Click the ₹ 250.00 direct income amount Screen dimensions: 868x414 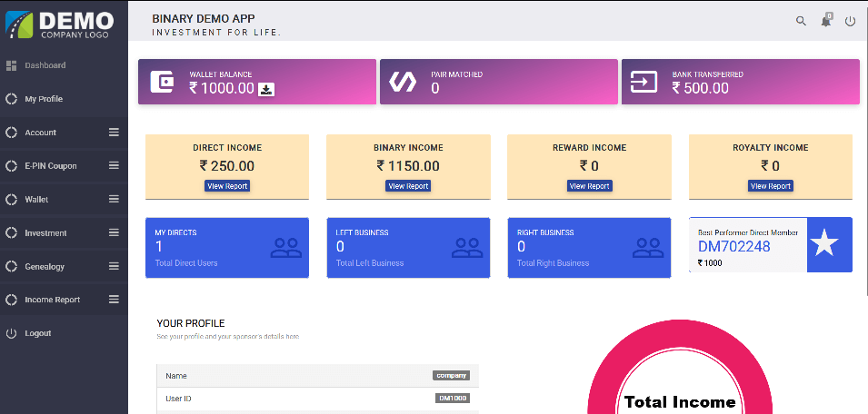pos(227,166)
